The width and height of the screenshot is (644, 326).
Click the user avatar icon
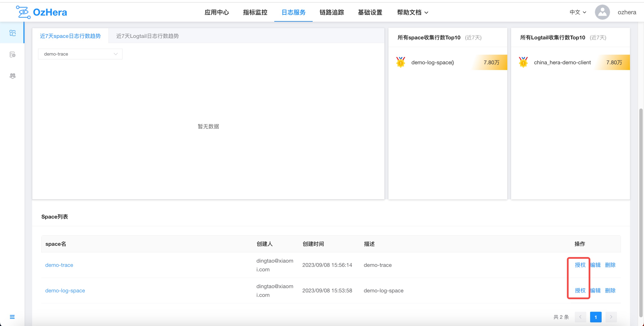pyautogui.click(x=602, y=12)
